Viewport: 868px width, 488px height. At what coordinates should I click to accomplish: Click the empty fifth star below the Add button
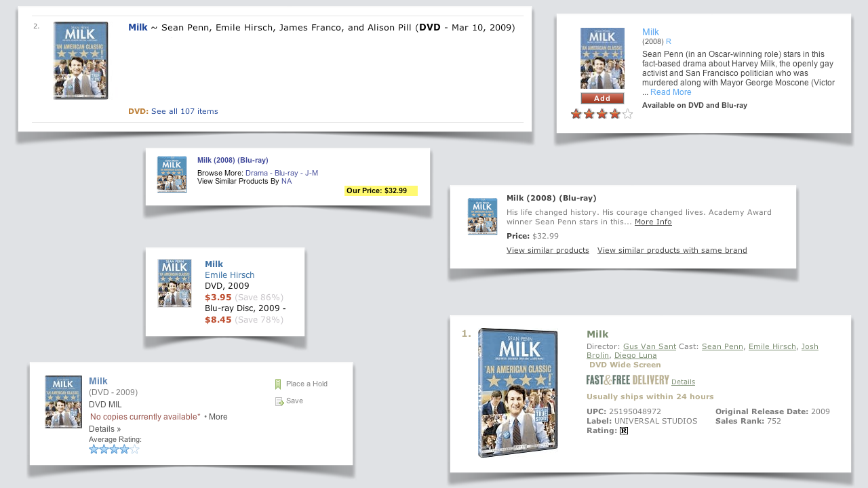click(627, 114)
